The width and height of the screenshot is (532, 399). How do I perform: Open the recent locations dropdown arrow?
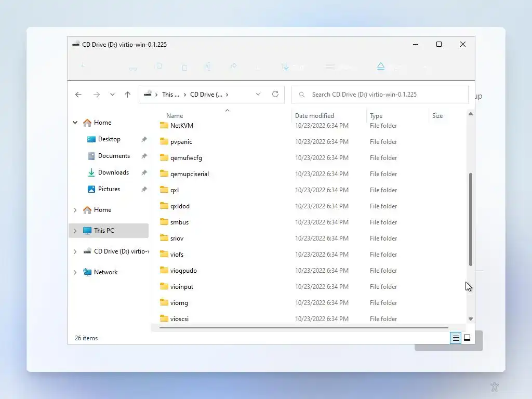[x=112, y=95]
